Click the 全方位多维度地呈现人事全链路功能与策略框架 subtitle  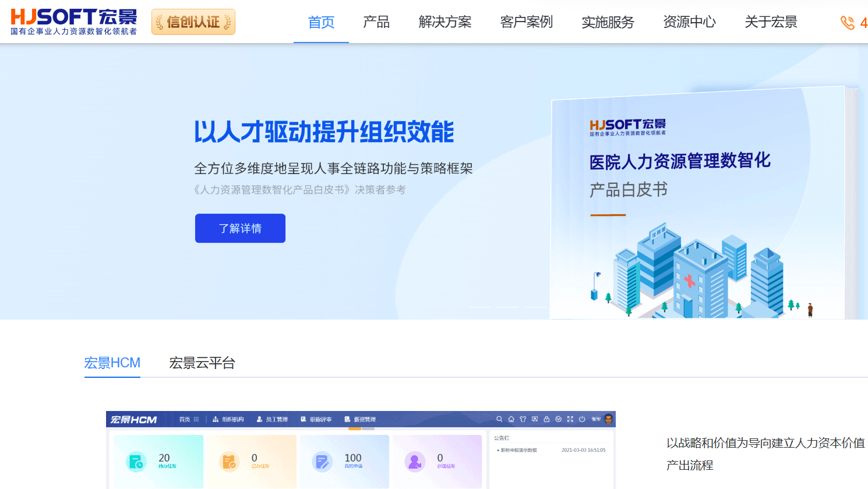[333, 168]
